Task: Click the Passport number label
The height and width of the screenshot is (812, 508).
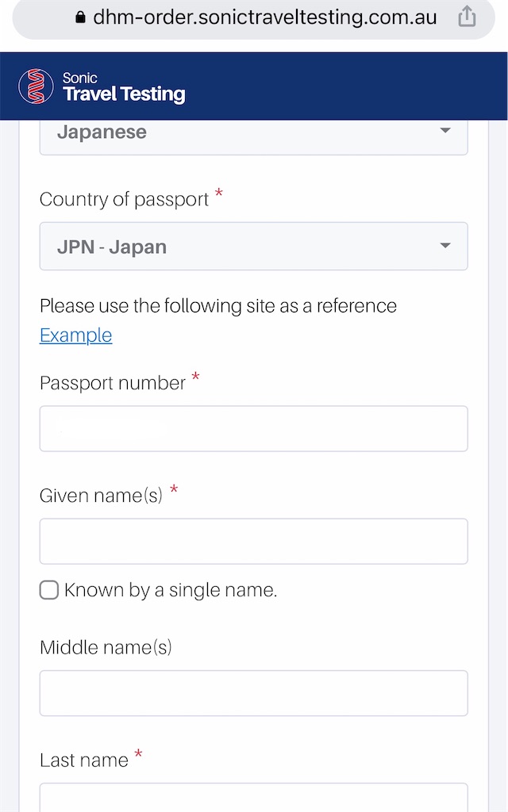Action: click(113, 383)
